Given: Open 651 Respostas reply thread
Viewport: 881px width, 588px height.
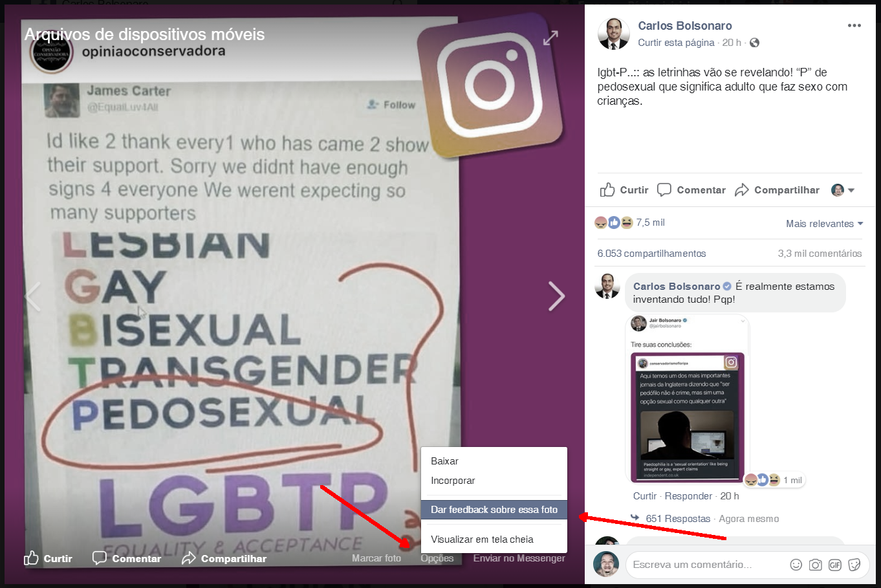Looking at the screenshot, I should click(678, 519).
